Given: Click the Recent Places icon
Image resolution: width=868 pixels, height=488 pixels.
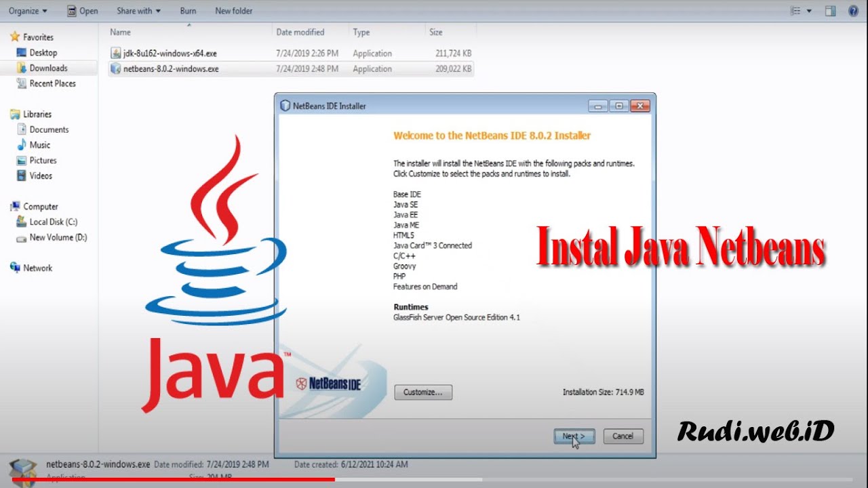Looking at the screenshot, I should coord(22,83).
